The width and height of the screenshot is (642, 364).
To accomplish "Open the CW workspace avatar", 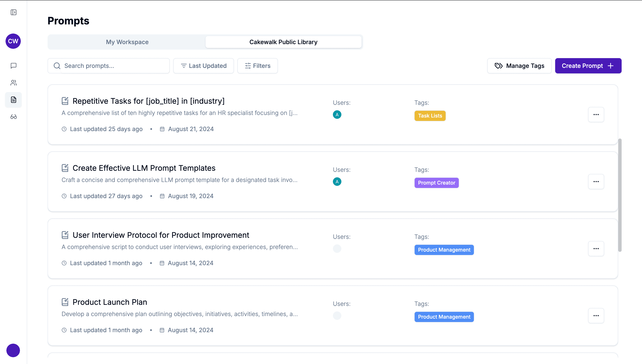I will pyautogui.click(x=13, y=41).
